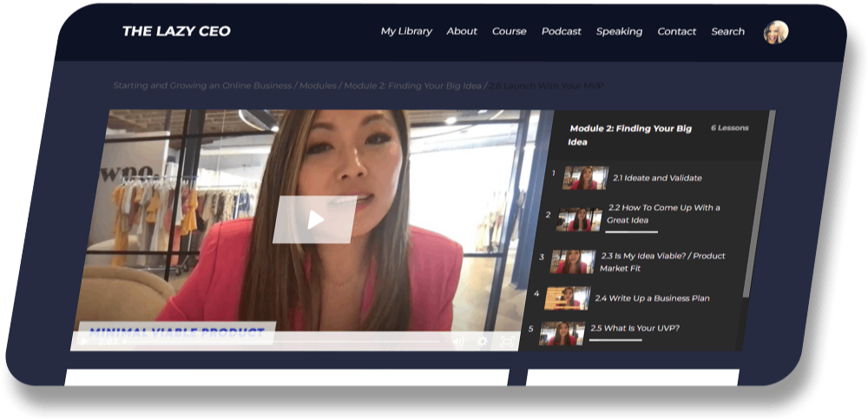Click the video progress bar
The image size is (868, 419).
point(280,342)
